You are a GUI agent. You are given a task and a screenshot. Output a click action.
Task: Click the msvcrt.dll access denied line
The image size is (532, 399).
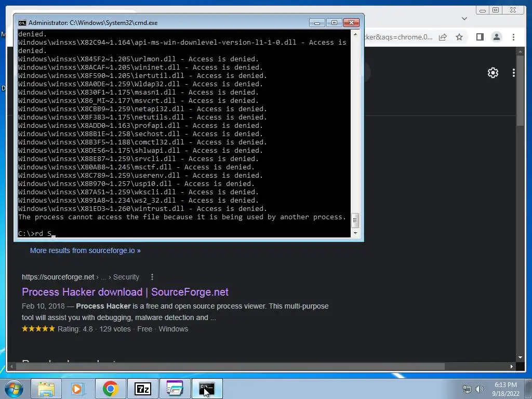138,101
